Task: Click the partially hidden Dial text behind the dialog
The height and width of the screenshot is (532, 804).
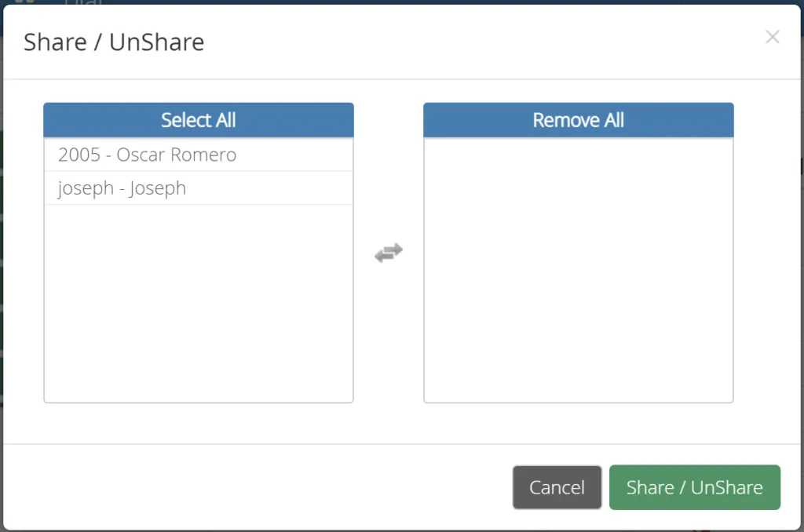Action: [83, 2]
